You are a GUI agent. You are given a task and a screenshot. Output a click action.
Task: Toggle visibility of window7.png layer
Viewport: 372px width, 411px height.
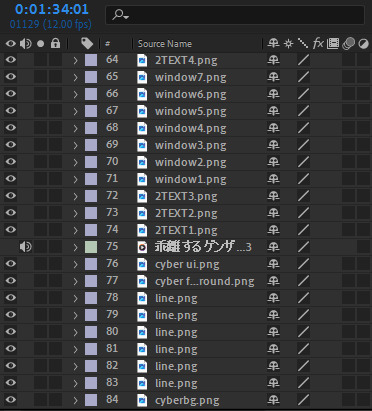pos(11,77)
